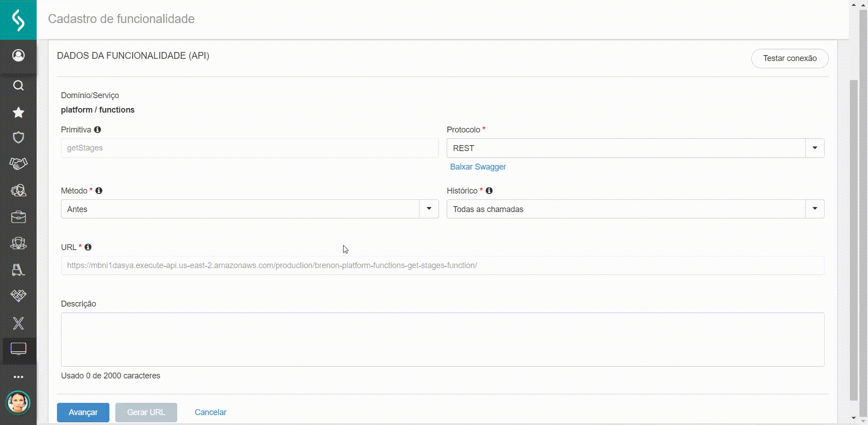Image resolution: width=868 pixels, height=425 pixels.
Task: Open favorites star in the sidebar
Action: click(x=18, y=112)
